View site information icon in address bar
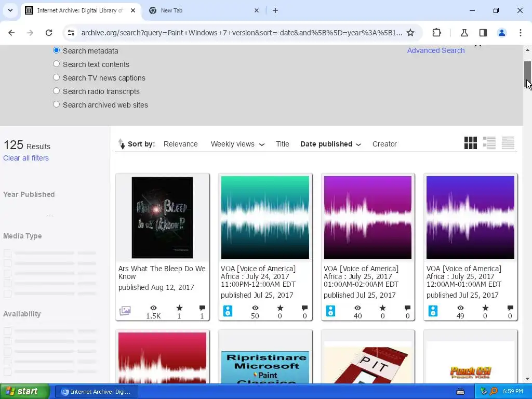Screen dimensions: 532x399 71,33
